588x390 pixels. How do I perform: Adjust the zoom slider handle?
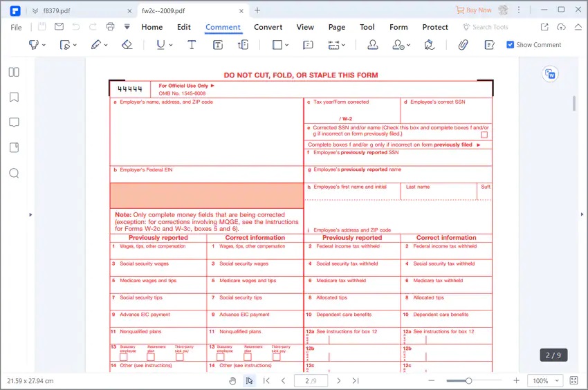pyautogui.click(x=469, y=381)
